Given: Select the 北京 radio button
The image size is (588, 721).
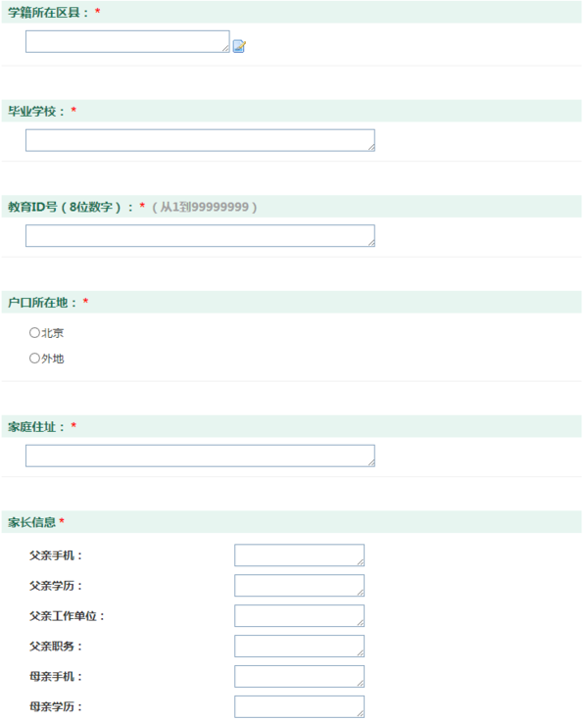Looking at the screenshot, I should click(x=35, y=333).
